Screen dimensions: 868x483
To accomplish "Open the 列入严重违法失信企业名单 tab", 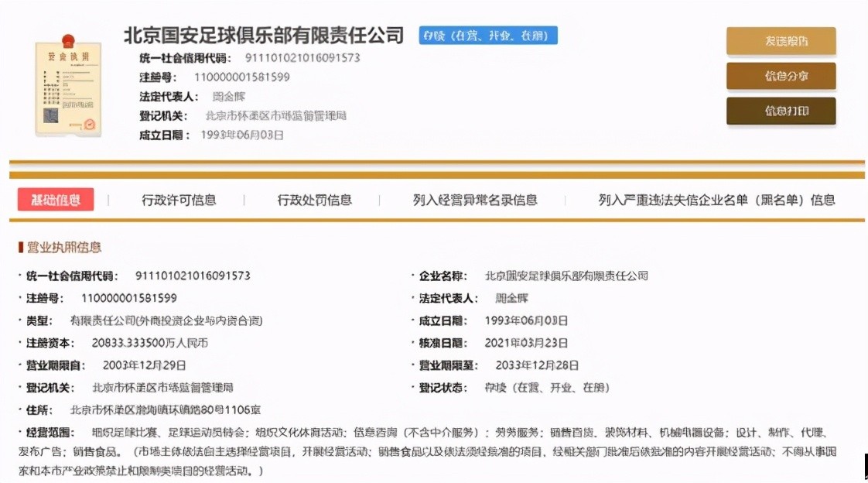I will click(x=716, y=200).
